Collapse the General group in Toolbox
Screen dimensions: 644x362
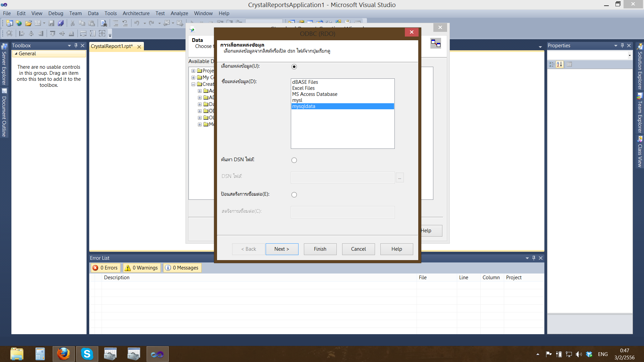pos(16,54)
